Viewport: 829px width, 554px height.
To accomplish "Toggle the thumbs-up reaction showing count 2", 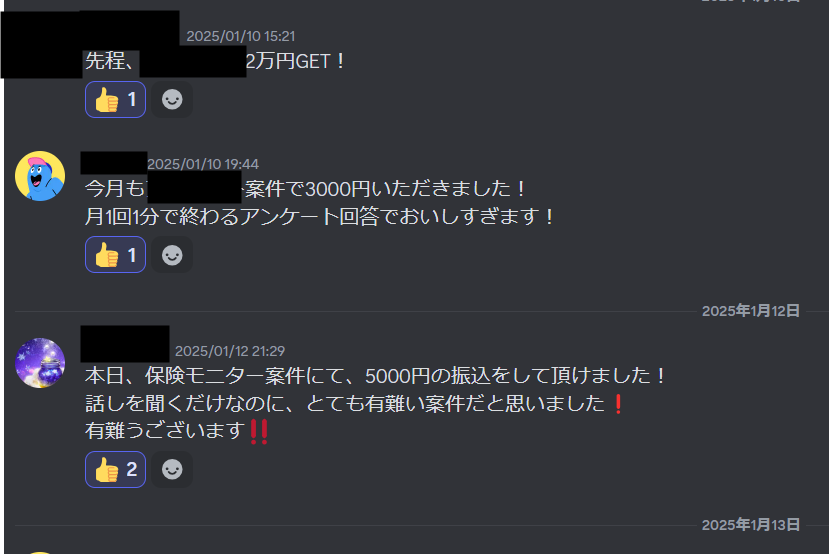I will 115,469.
